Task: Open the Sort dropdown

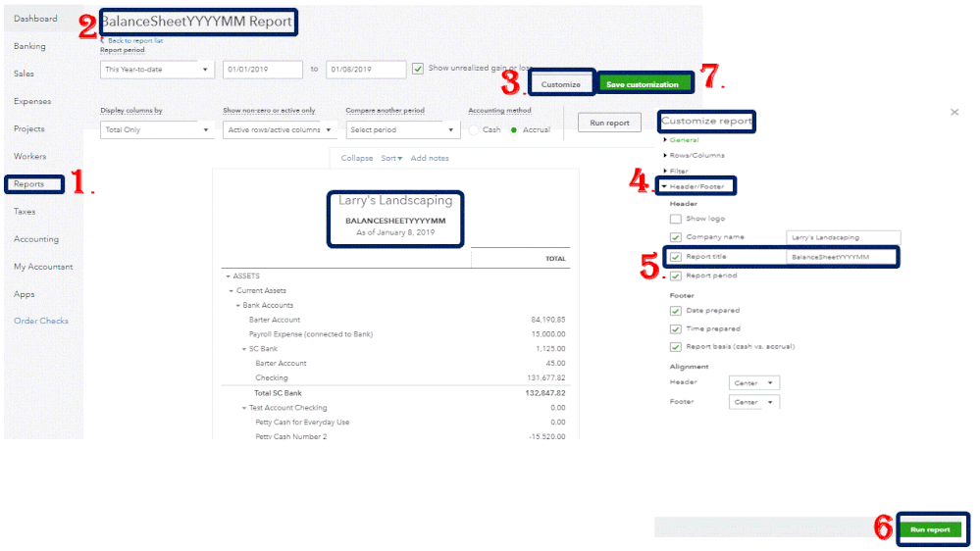Action: point(391,158)
